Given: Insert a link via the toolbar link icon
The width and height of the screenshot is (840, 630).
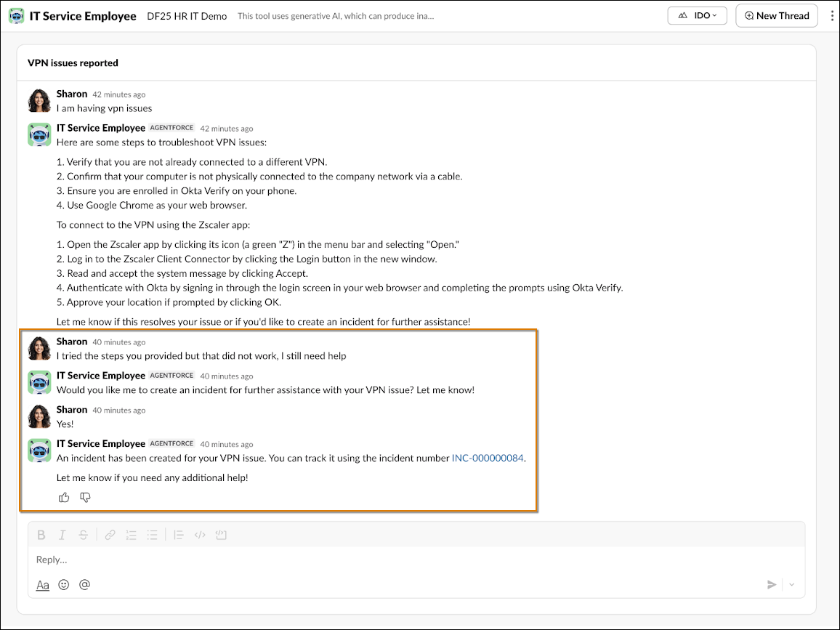Looking at the screenshot, I should [x=110, y=535].
